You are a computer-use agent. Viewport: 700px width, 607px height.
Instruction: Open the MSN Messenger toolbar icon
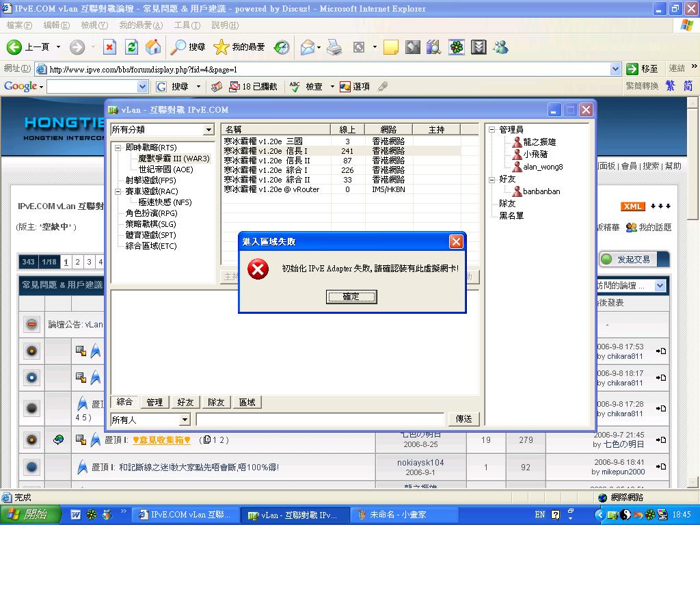click(x=500, y=47)
